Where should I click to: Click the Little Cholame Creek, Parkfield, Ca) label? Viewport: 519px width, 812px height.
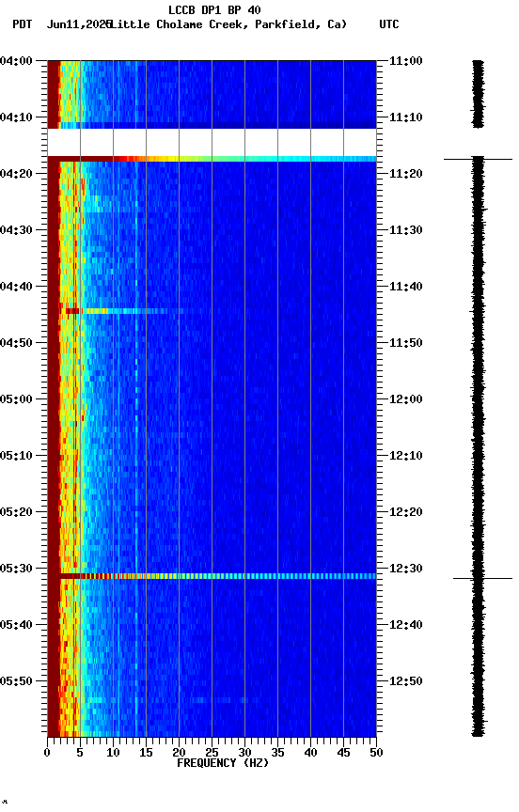229,24
